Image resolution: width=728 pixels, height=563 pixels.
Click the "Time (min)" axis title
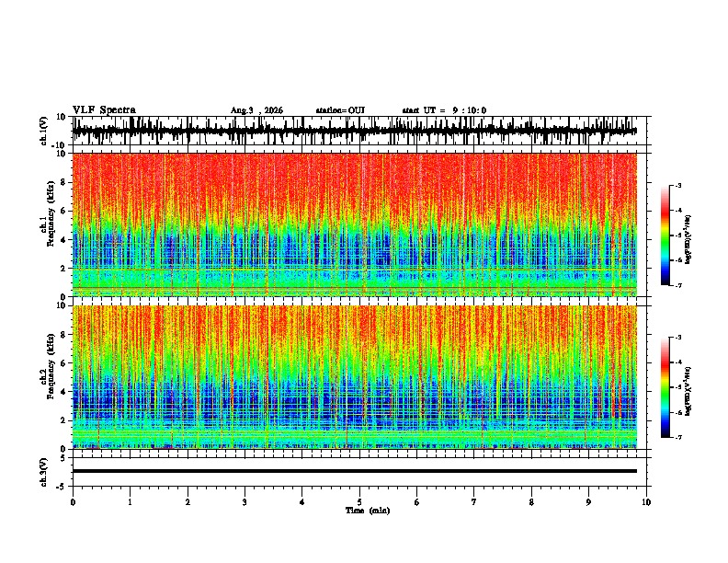click(368, 511)
